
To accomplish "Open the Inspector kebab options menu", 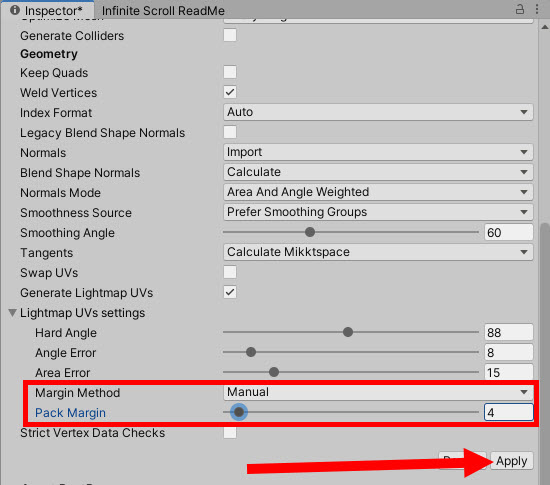I will tap(537, 9).
